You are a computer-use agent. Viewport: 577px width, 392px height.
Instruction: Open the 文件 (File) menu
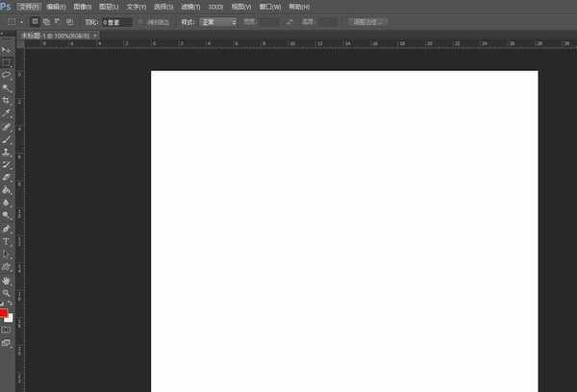coord(29,6)
